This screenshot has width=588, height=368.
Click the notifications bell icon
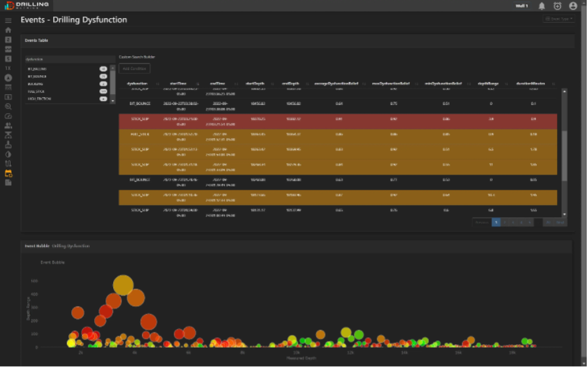click(x=541, y=6)
